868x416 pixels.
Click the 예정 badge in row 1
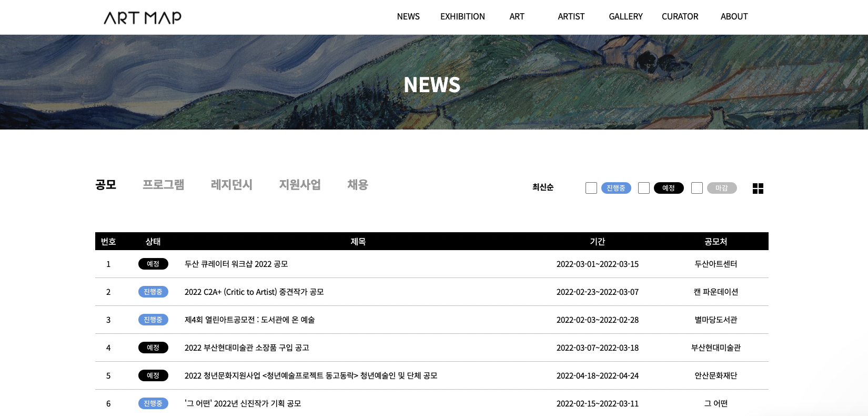click(x=153, y=264)
